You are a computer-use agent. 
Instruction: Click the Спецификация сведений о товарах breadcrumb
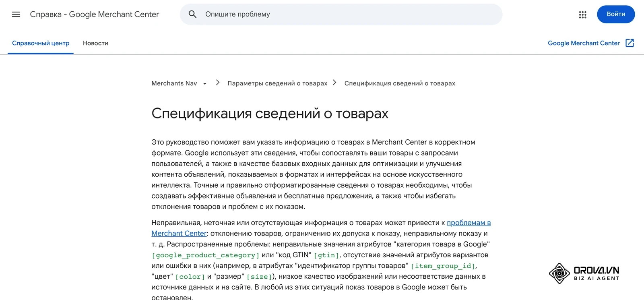click(x=400, y=83)
